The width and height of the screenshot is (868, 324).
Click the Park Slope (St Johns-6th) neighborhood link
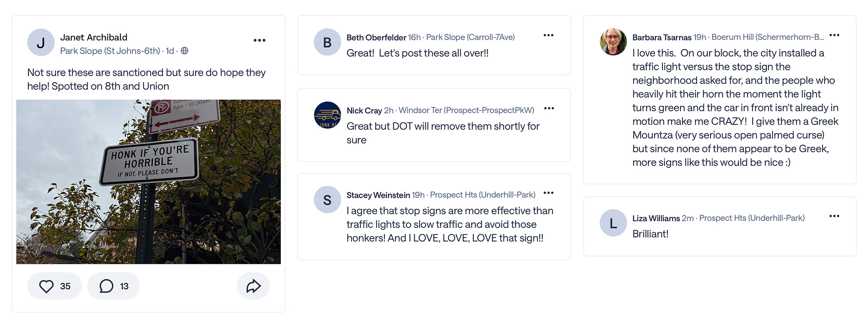(110, 51)
